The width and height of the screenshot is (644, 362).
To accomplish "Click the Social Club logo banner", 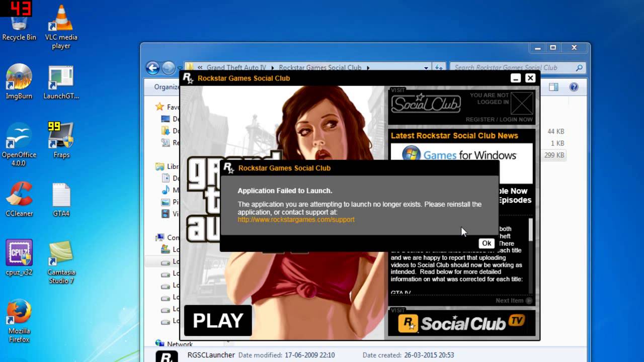I will (426, 103).
